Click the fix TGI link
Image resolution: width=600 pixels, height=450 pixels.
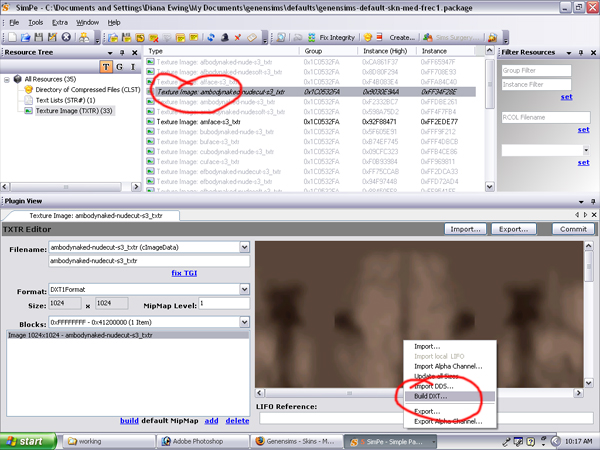tap(184, 273)
